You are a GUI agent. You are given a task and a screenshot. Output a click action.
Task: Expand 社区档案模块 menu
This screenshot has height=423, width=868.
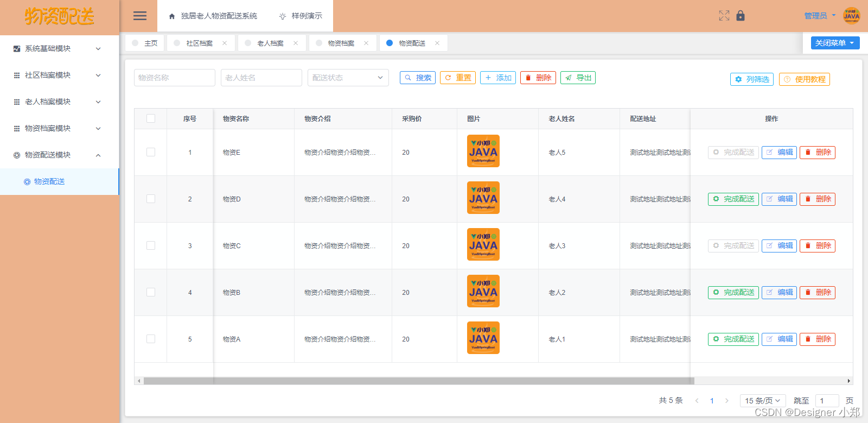(x=98, y=75)
